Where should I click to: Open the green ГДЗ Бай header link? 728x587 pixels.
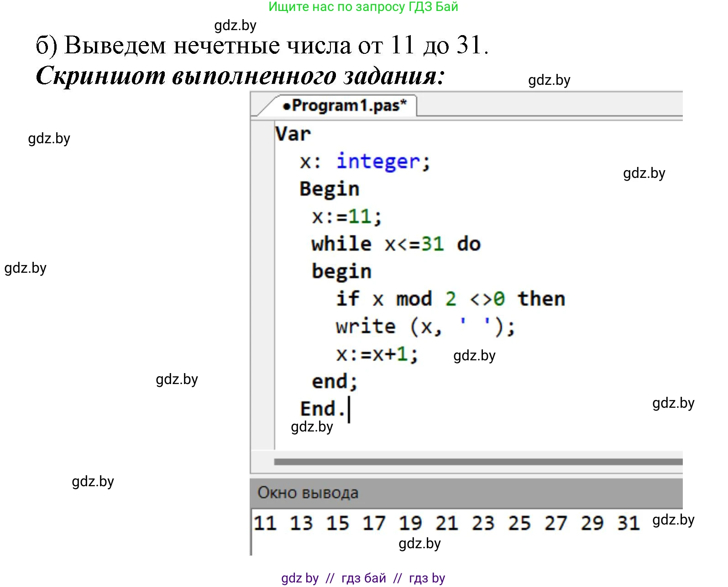click(x=363, y=7)
